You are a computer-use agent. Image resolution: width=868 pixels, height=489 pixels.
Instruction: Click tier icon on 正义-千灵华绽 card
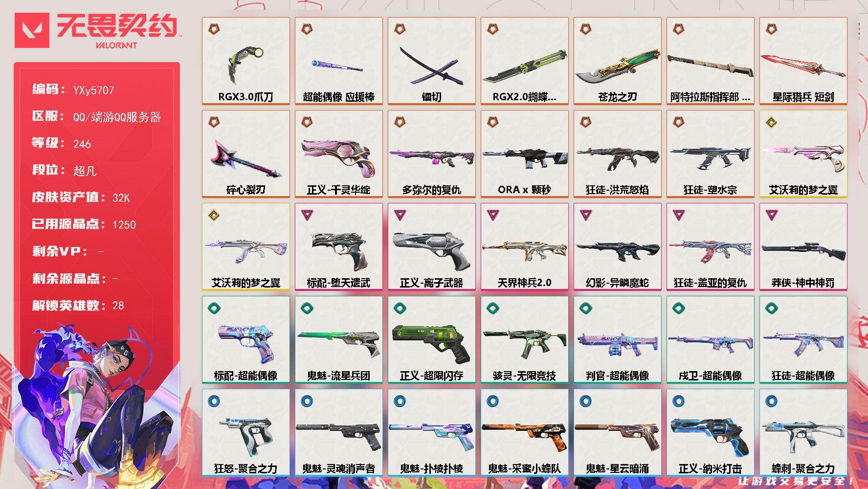[x=307, y=122]
